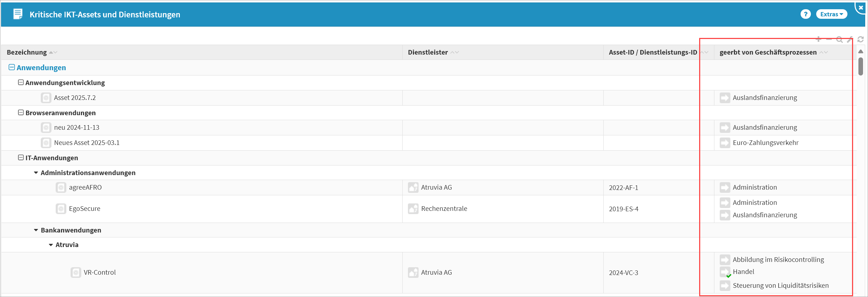The image size is (868, 297).
Task: Click the asset icon beside EgoSecure
Action: pos(61,209)
